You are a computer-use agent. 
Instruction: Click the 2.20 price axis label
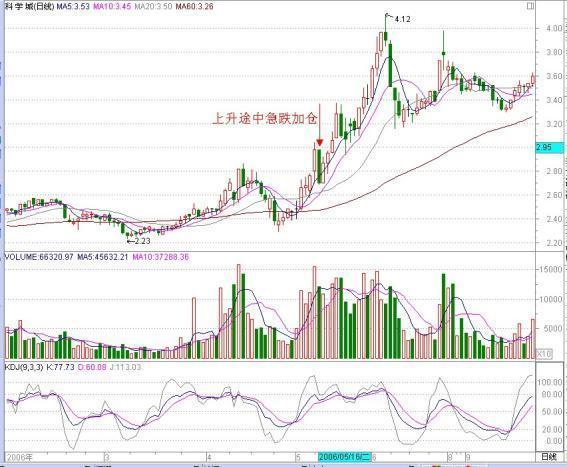tap(554, 243)
